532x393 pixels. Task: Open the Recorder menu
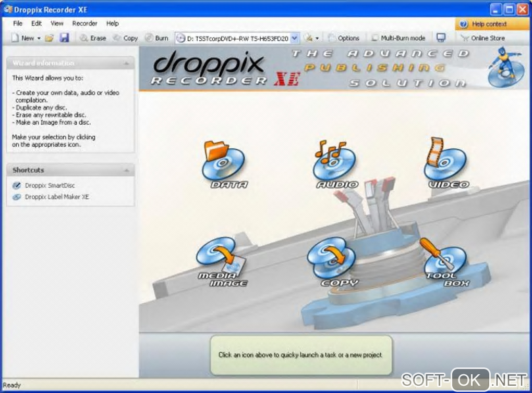(85, 23)
